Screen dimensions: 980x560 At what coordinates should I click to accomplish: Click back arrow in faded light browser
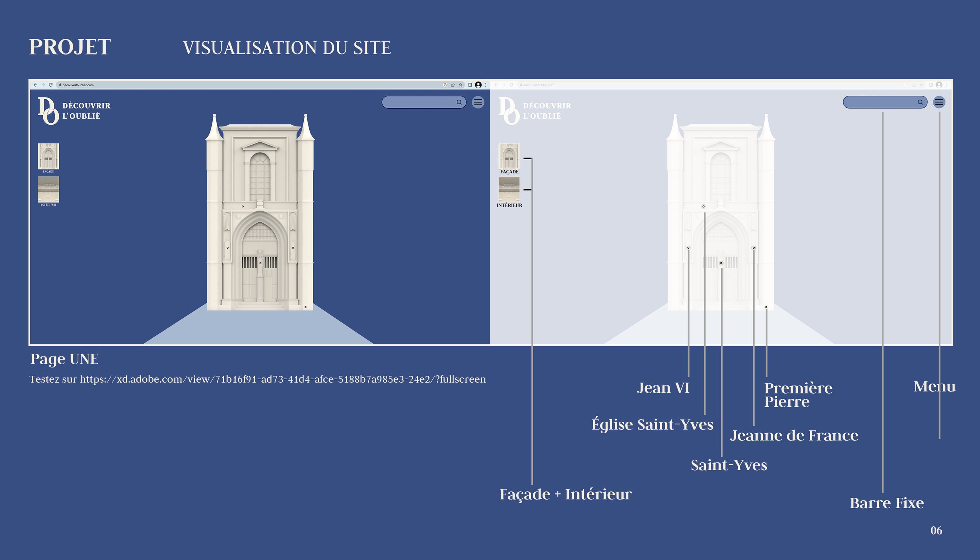496,85
